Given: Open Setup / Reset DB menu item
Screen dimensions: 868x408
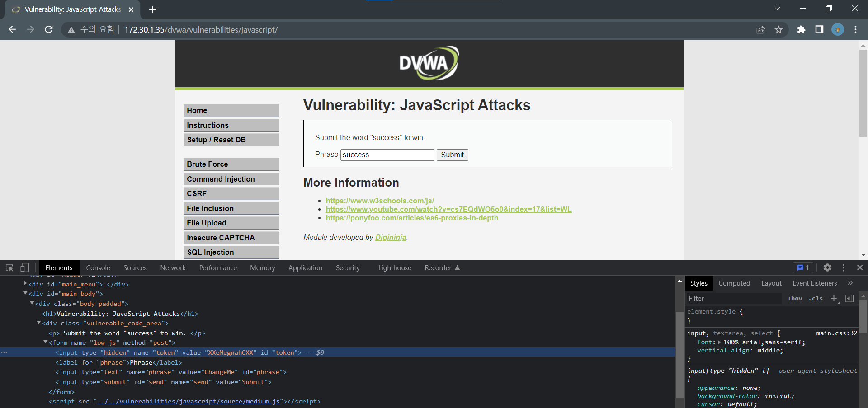Looking at the screenshot, I should click(x=231, y=140).
